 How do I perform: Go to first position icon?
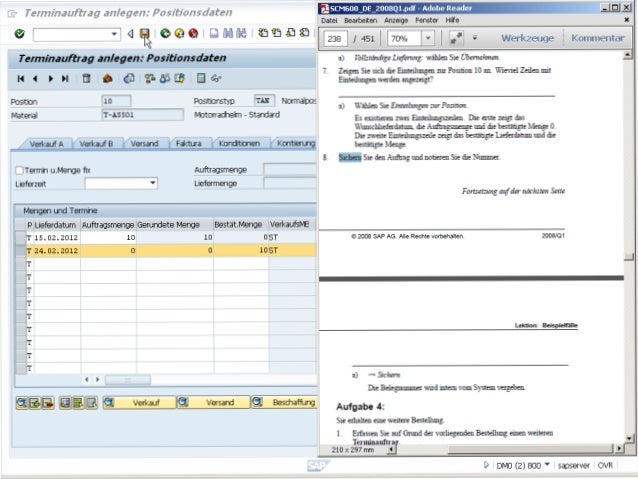click(21, 79)
